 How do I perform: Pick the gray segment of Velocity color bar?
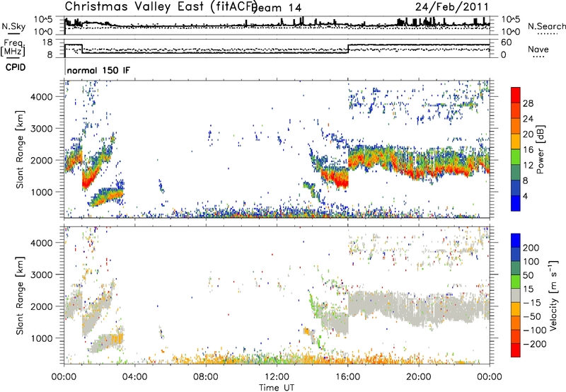tap(516, 296)
